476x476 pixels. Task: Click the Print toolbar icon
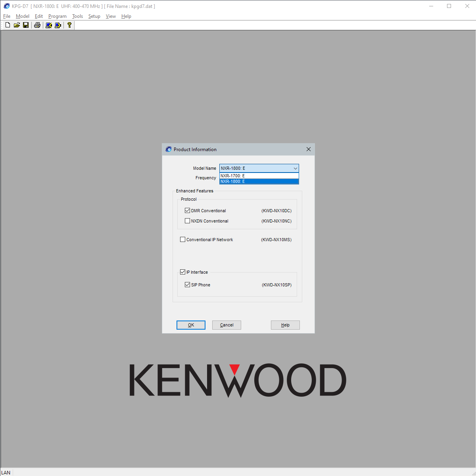tap(37, 25)
